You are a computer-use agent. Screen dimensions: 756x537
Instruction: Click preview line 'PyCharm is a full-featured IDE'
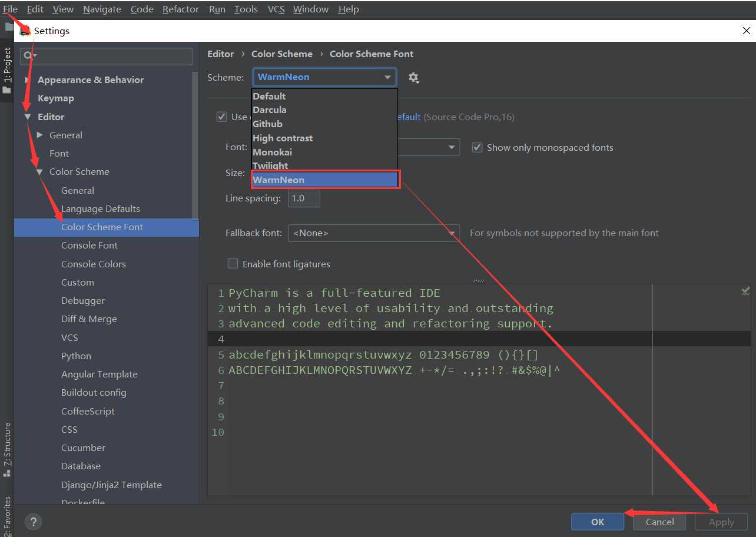[x=334, y=293]
